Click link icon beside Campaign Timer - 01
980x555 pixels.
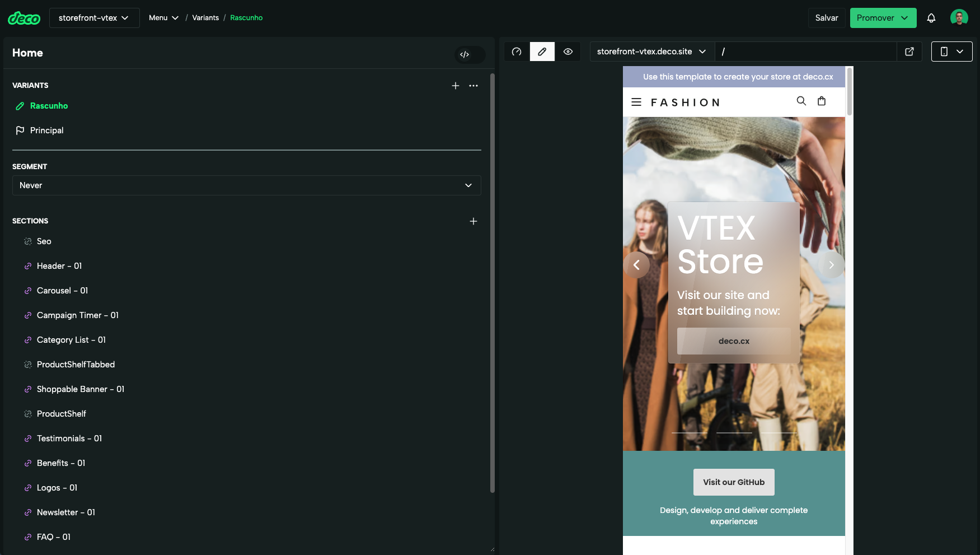[28, 315]
